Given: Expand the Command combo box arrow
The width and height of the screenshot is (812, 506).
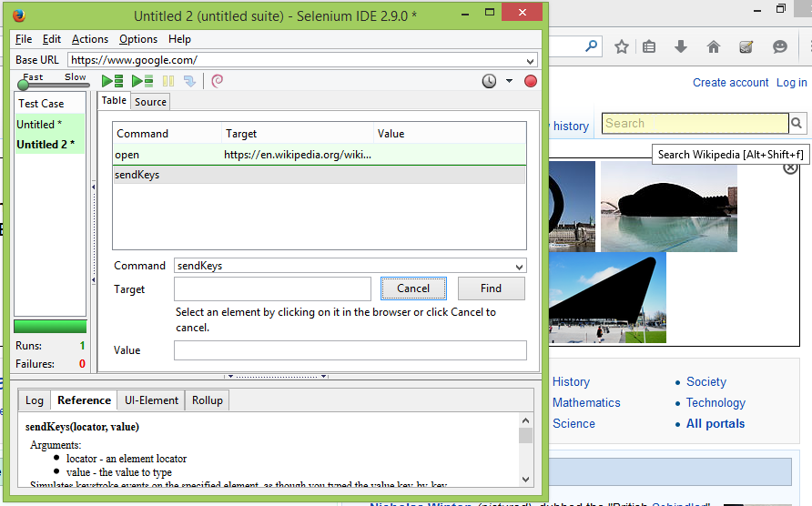Looking at the screenshot, I should pos(519,267).
